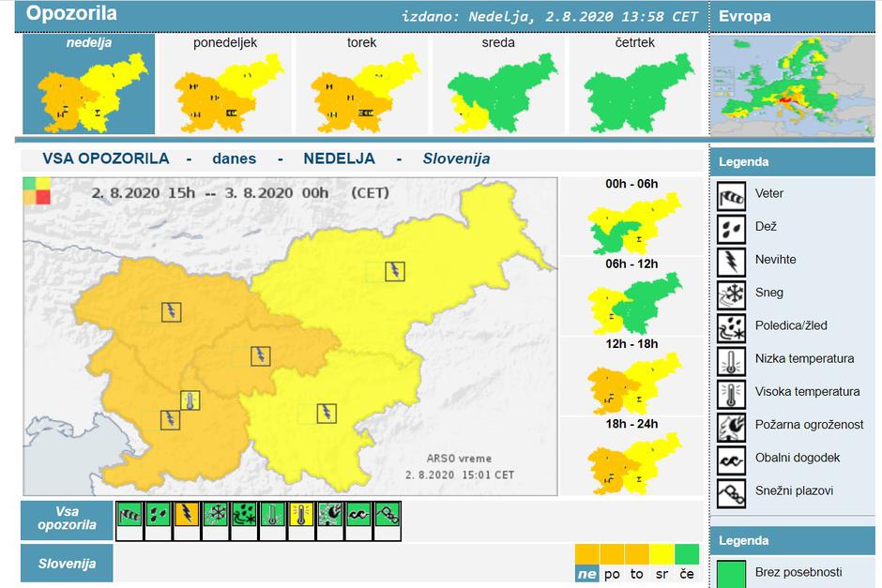Open the sreda forecast tab
The image size is (882, 588).
click(499, 84)
